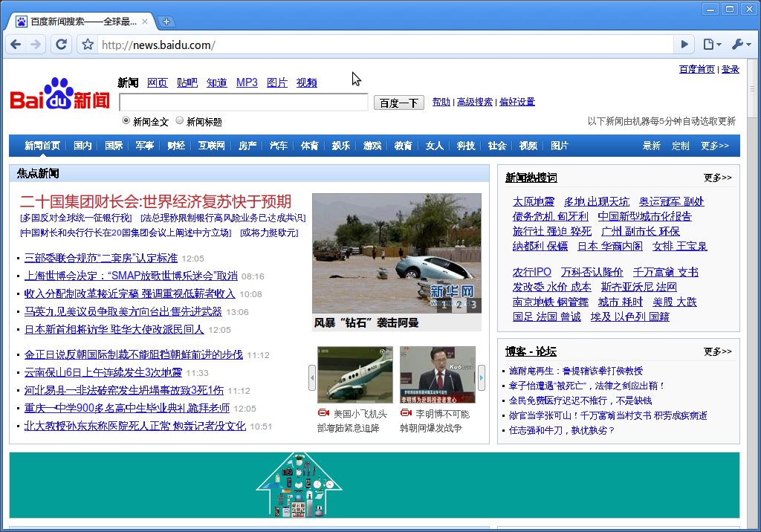Open a new tab with the plus button
This screenshot has height=532, width=761.
pyautogui.click(x=166, y=22)
